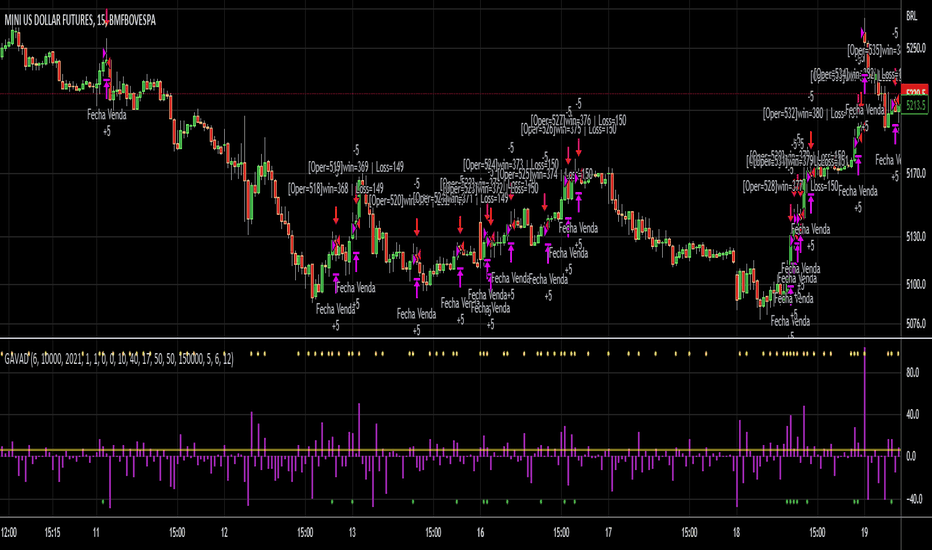Click the day 13 time axis label
The height and width of the screenshot is (550, 932).
pyautogui.click(x=352, y=533)
